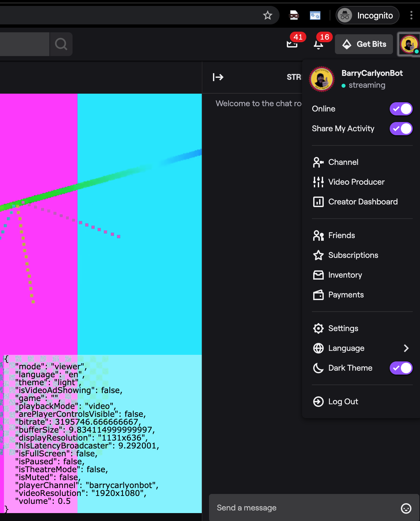
Task: Click the Creator Dashboard chart icon
Action: (x=318, y=202)
